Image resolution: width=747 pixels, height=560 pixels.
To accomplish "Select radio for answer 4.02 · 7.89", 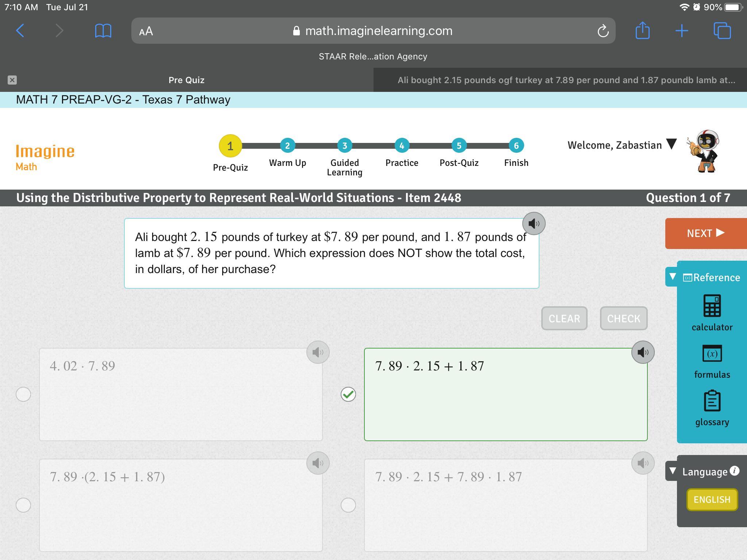I will 23,394.
